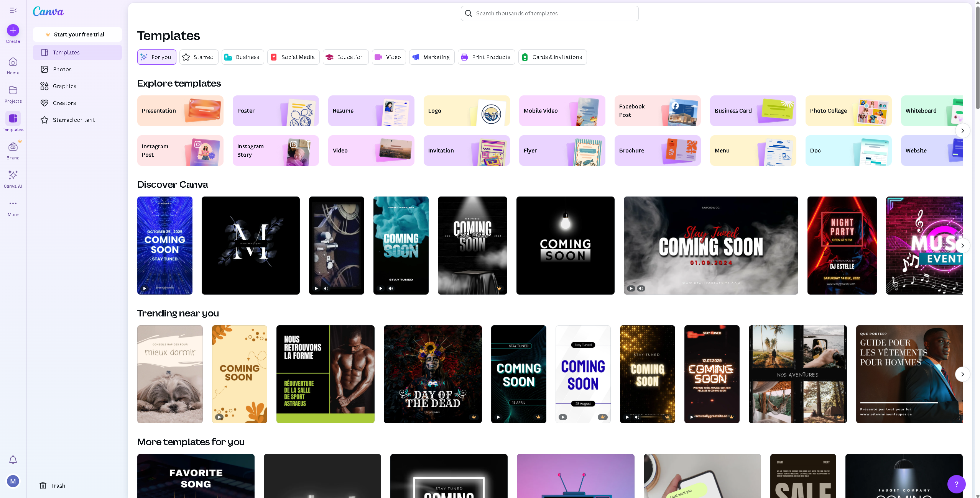The width and height of the screenshot is (980, 498).
Task: Open the M account avatar
Action: [x=13, y=481]
